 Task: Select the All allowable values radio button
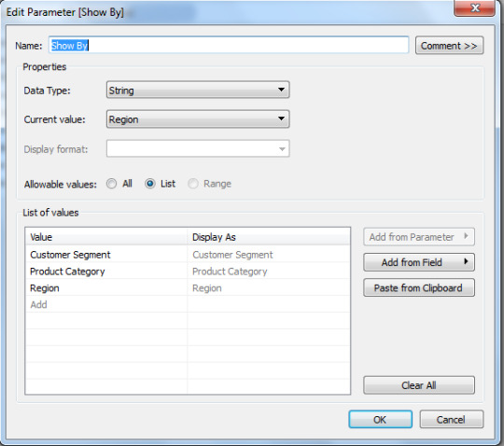[x=112, y=184]
